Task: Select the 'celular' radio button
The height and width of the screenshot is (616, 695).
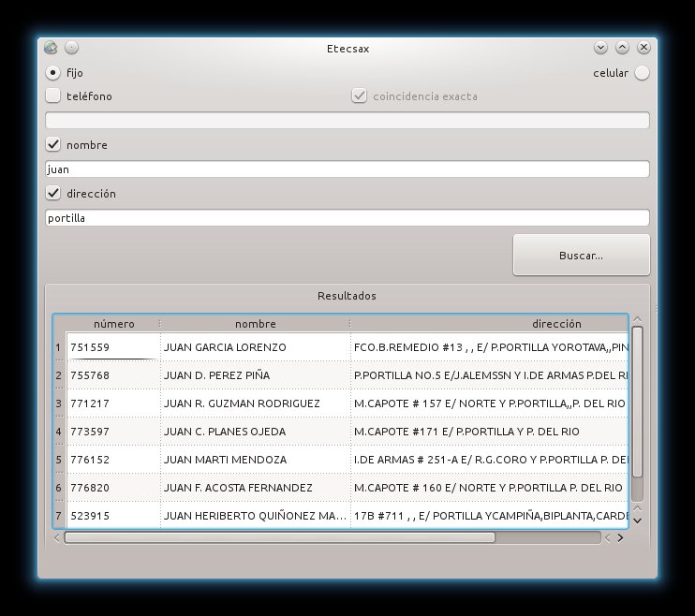Action: pos(641,73)
